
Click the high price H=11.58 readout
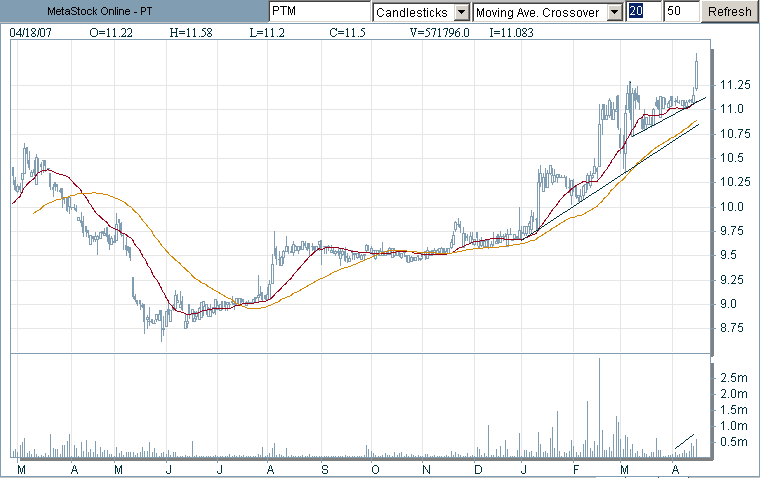point(193,32)
